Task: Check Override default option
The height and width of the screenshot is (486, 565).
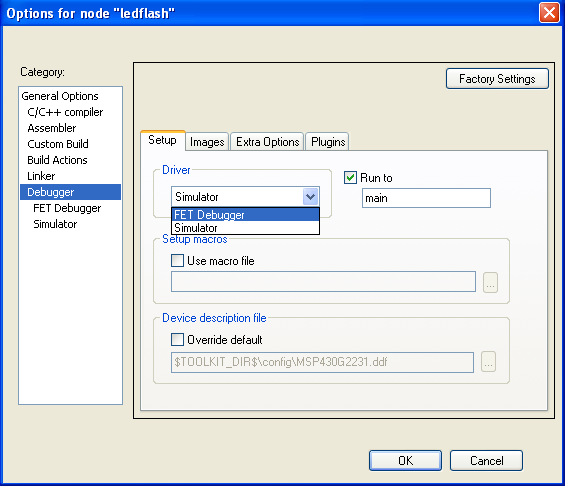Action: (177, 339)
